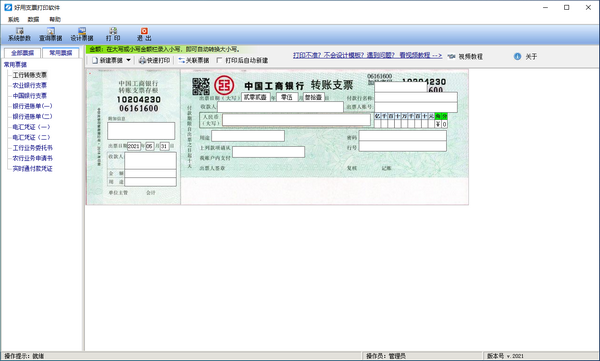Toggle 打印后自动新建 checkbox
The width and height of the screenshot is (600, 361).
pos(219,60)
